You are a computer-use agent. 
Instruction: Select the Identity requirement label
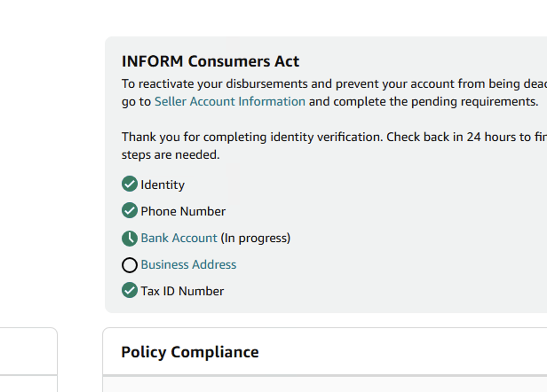163,185
